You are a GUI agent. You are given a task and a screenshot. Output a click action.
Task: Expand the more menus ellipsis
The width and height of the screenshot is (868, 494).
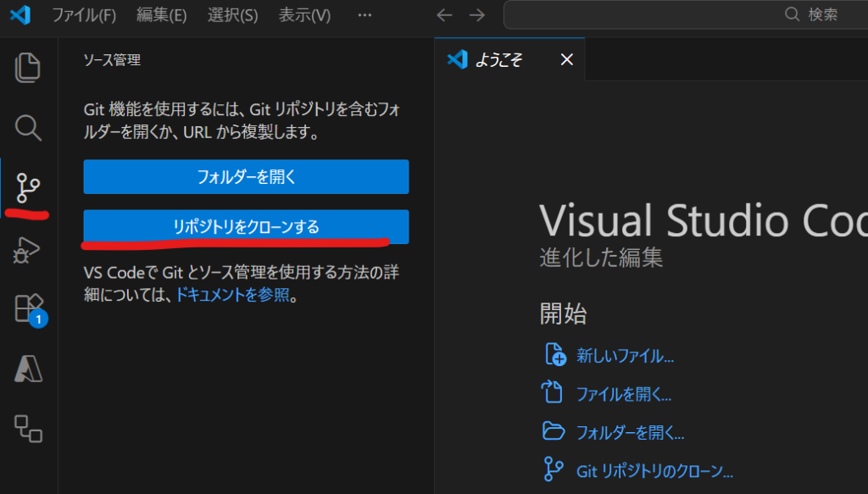pos(364,15)
